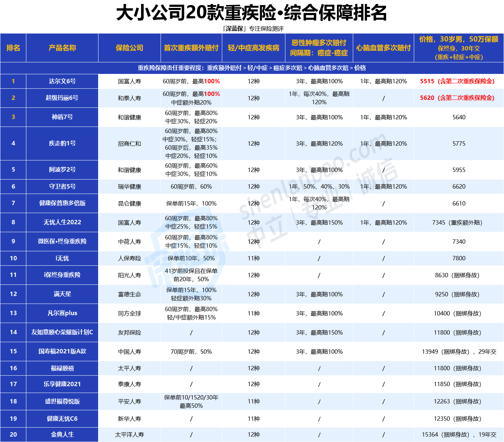
Task: Select product name 神盾7号
Action: (x=62, y=117)
